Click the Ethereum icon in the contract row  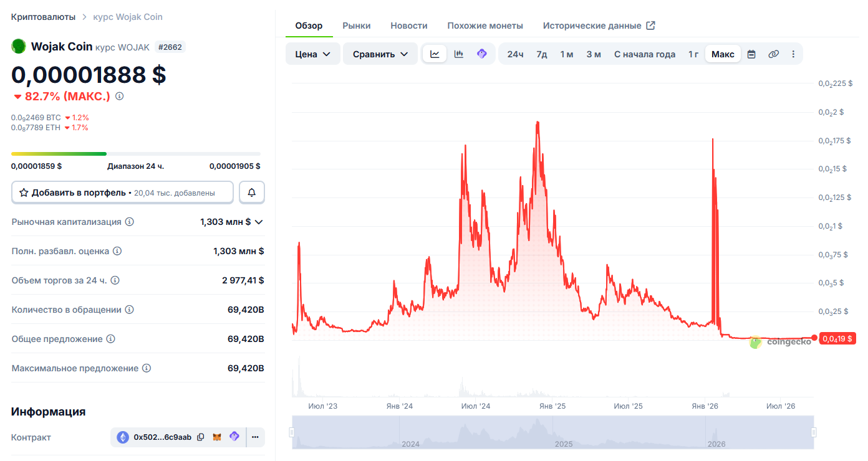pos(123,437)
